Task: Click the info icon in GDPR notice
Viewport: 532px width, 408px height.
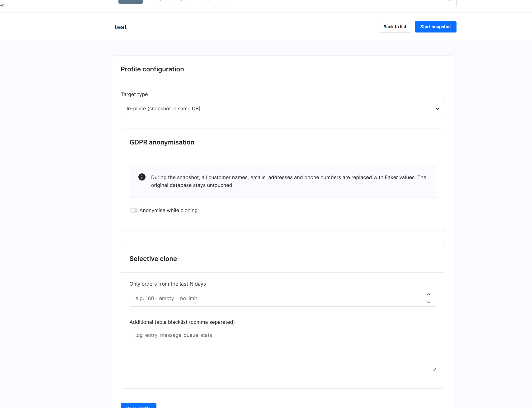Action: tap(142, 177)
